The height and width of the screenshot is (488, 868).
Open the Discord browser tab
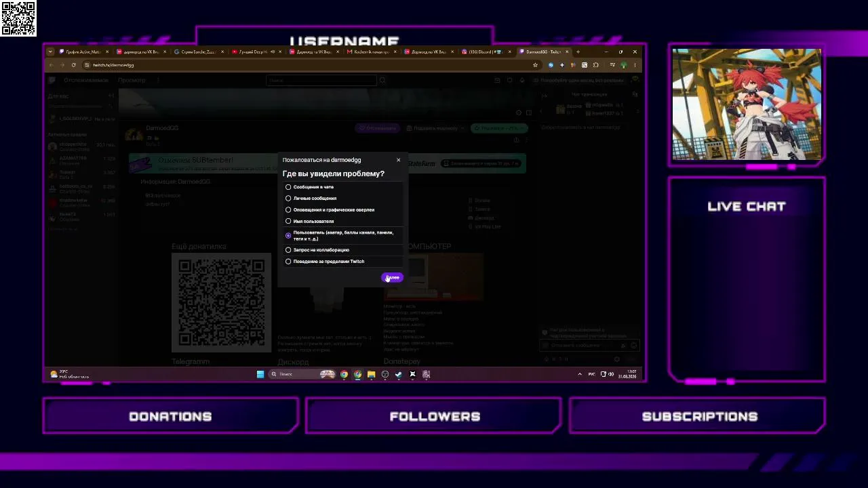(x=486, y=52)
